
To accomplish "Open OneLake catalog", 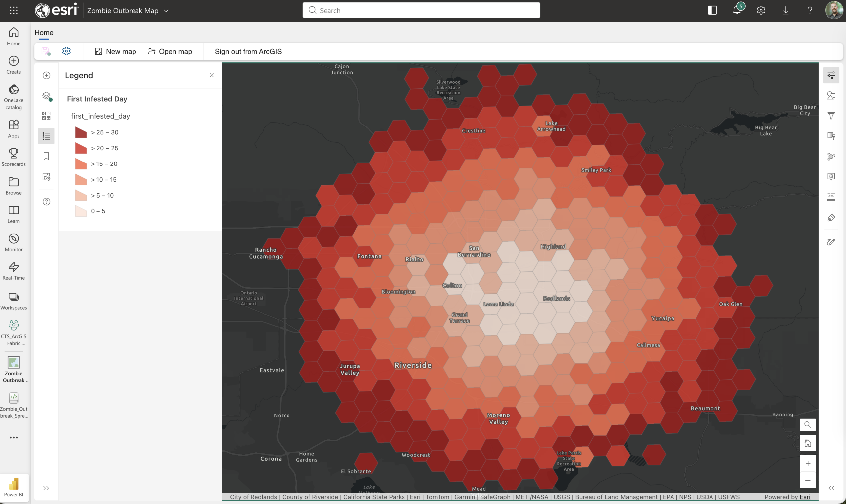I will (x=14, y=97).
